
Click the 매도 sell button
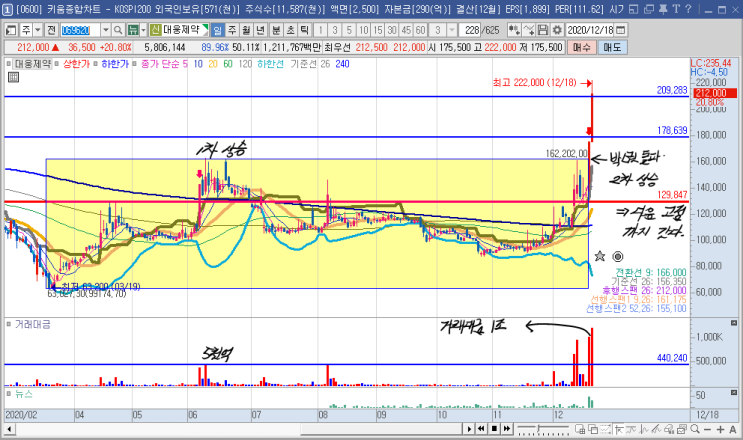coord(612,47)
